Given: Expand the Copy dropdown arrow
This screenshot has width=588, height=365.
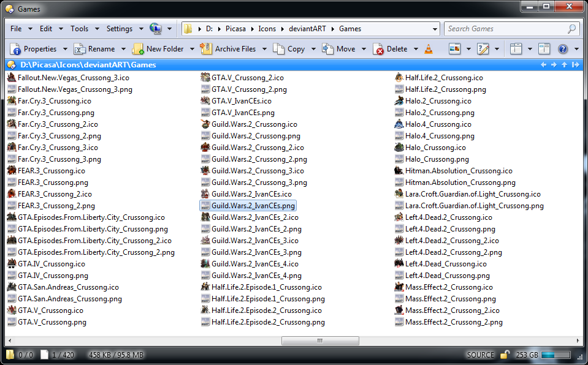Looking at the screenshot, I should point(313,49).
